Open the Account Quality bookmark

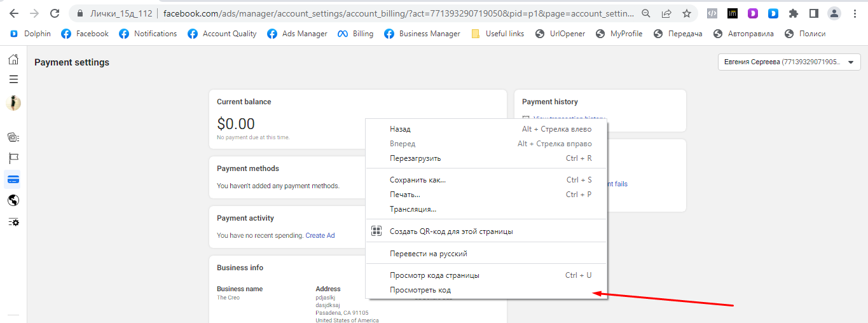(223, 34)
